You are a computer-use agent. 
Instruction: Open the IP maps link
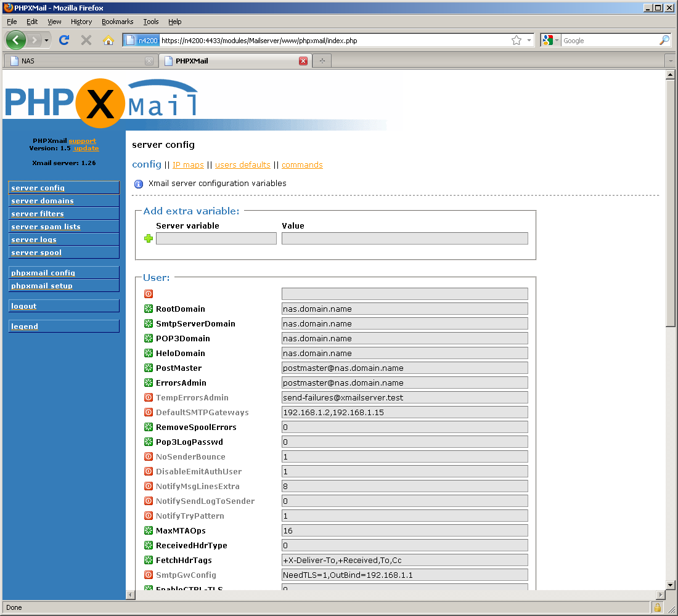point(188,164)
